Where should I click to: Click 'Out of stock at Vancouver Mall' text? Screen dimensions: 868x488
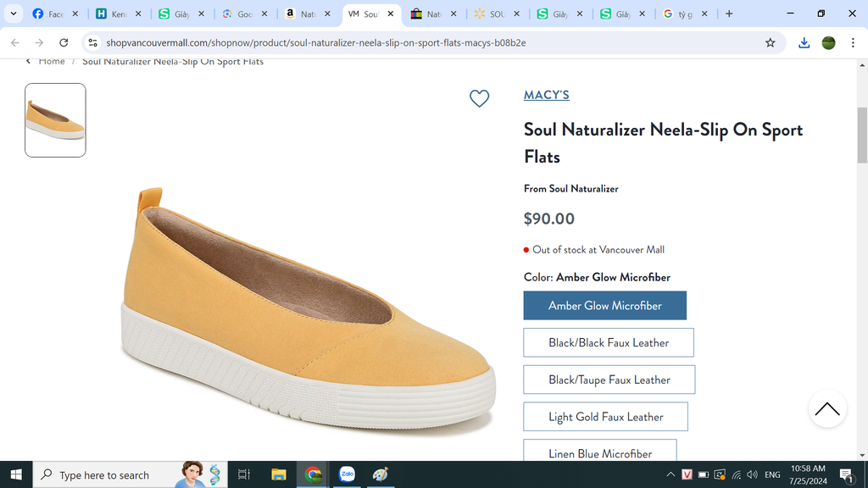[x=598, y=250]
